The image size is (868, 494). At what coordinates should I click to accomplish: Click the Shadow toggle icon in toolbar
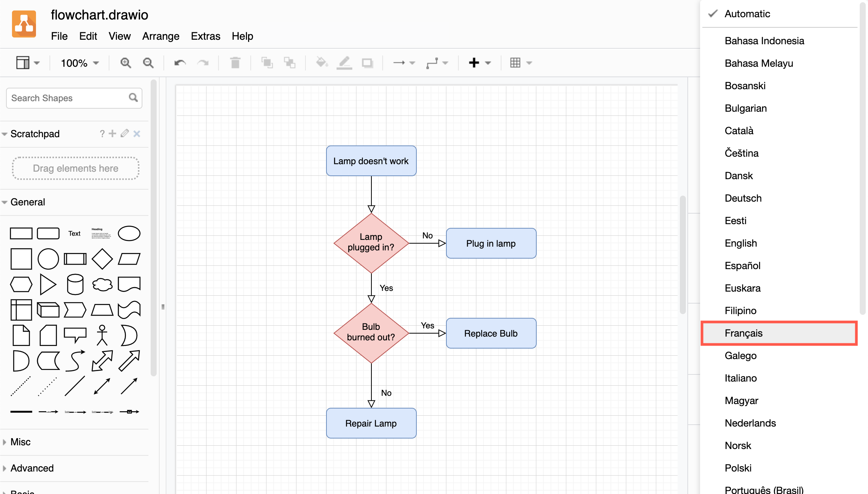[x=367, y=63]
